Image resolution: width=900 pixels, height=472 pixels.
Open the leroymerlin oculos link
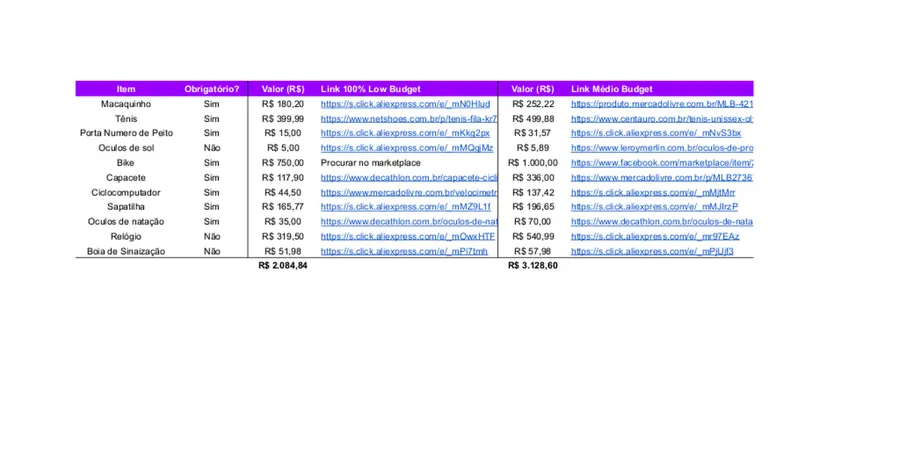tap(662, 148)
